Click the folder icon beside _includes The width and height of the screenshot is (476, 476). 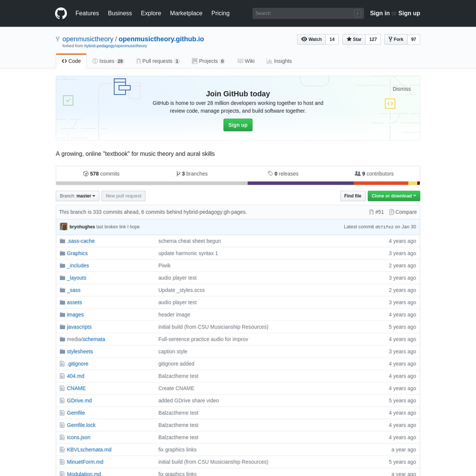62,265
